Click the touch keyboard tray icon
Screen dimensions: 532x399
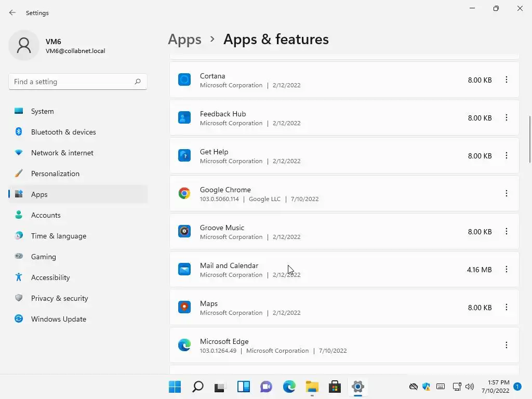[x=441, y=387]
